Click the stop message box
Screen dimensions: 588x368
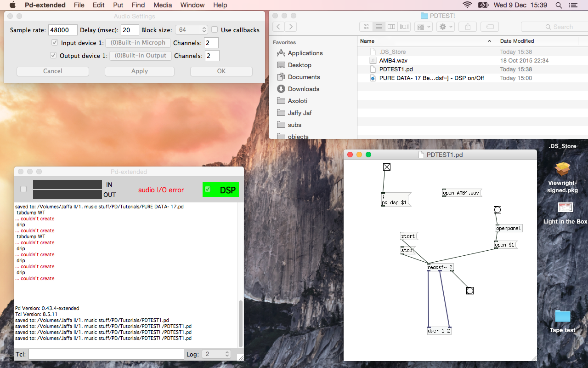click(407, 251)
